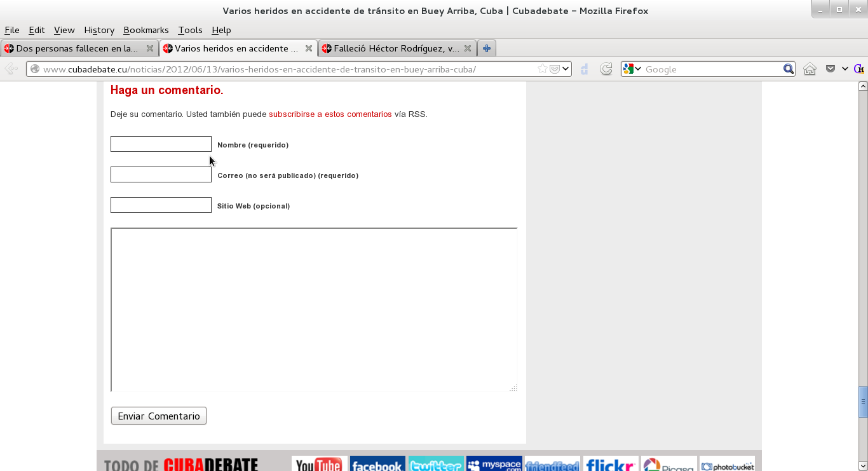
Task: Open the Photobucket logo link
Action: pyautogui.click(x=727, y=464)
